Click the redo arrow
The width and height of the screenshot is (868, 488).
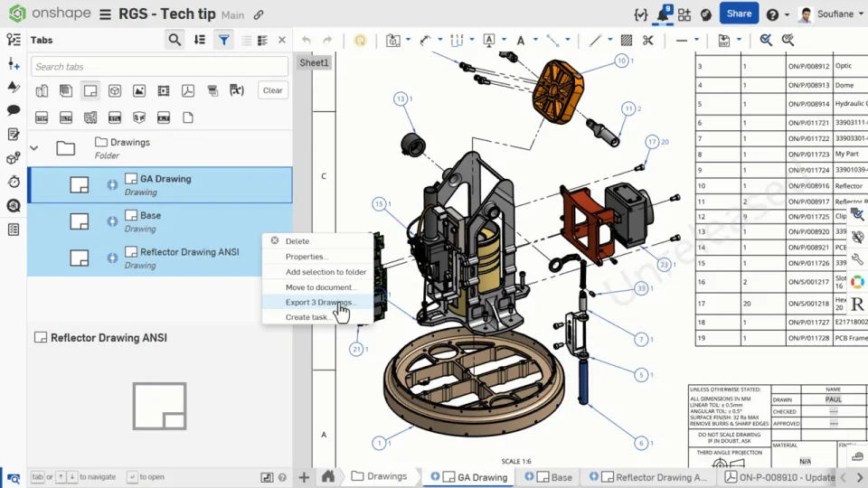pyautogui.click(x=327, y=40)
